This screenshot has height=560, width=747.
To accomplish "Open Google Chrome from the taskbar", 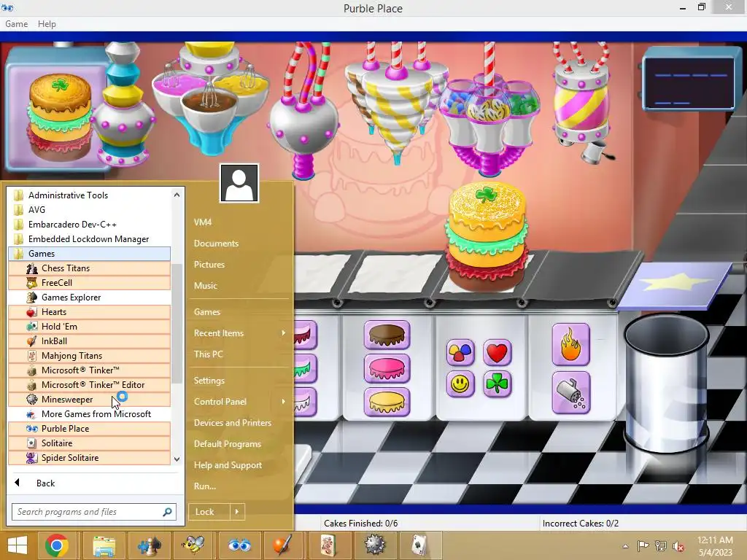I will [x=57, y=545].
